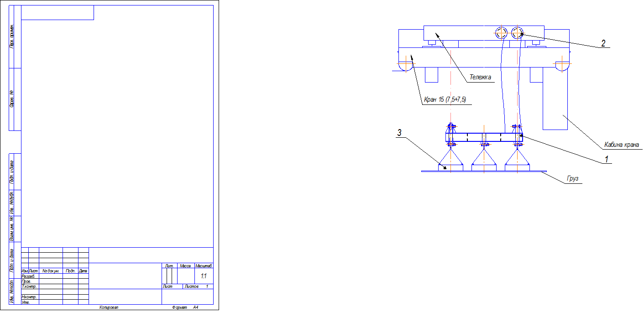Click position callout number 2

603,44
